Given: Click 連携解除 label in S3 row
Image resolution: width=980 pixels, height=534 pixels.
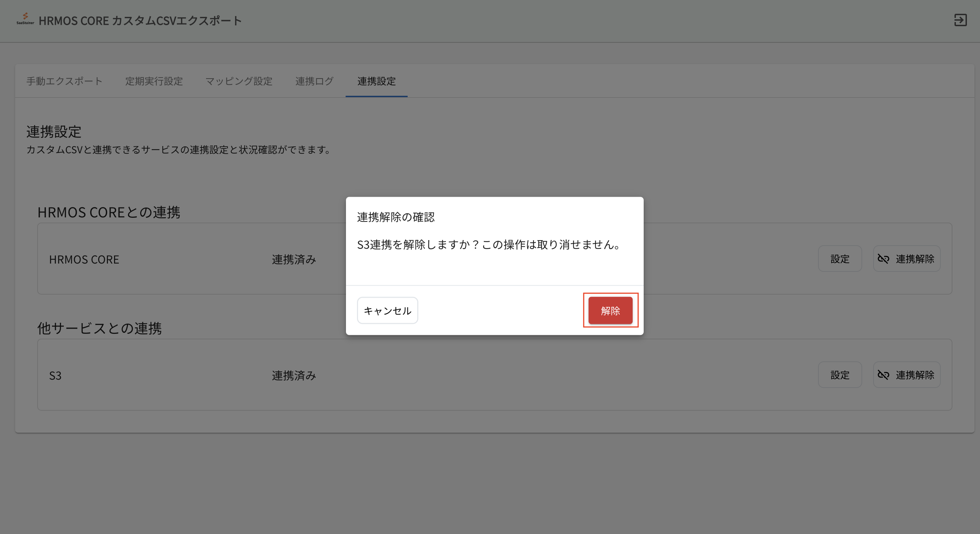Looking at the screenshot, I should coord(915,375).
